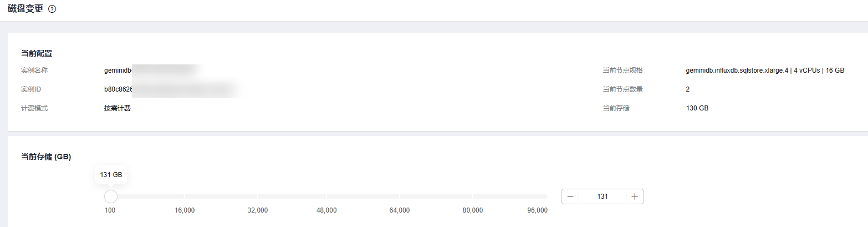Click the b80c8626 instance ID value
This screenshot has width=868, height=227.
coord(171,89)
